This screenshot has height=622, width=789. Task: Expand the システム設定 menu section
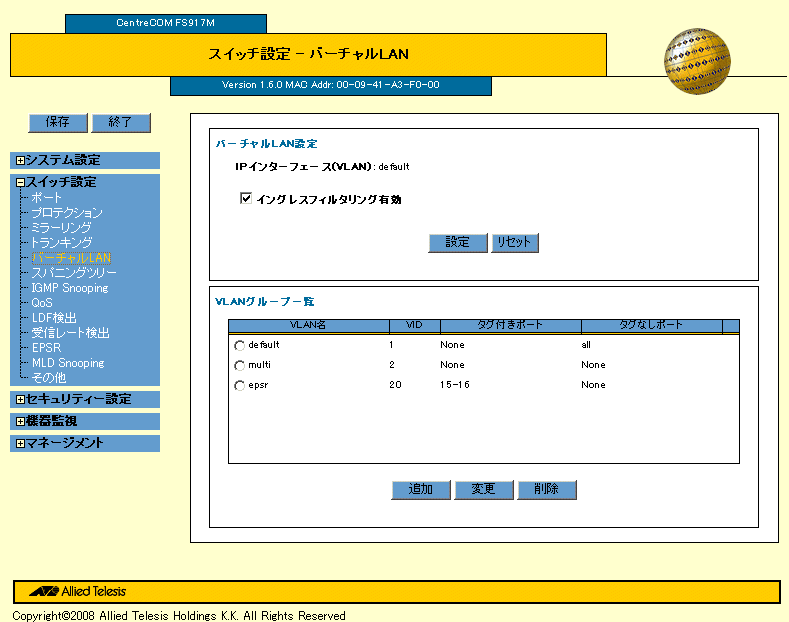(20, 161)
